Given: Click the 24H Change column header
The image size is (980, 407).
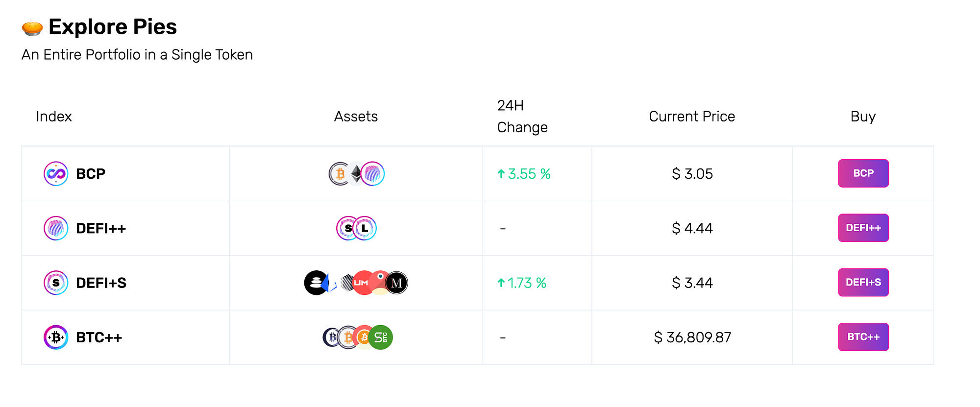Looking at the screenshot, I should (x=522, y=117).
